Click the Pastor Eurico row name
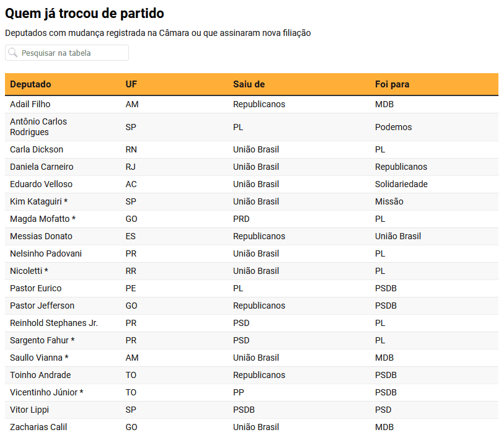 (36, 288)
